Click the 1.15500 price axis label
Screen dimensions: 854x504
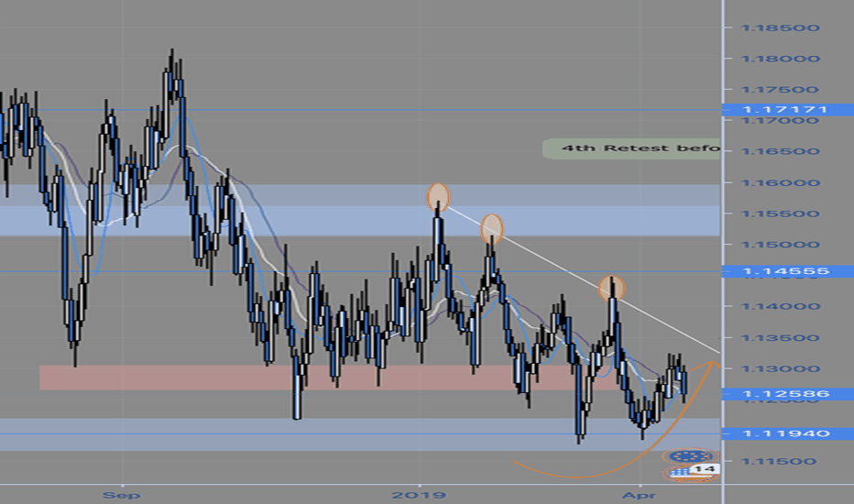pyautogui.click(x=780, y=214)
